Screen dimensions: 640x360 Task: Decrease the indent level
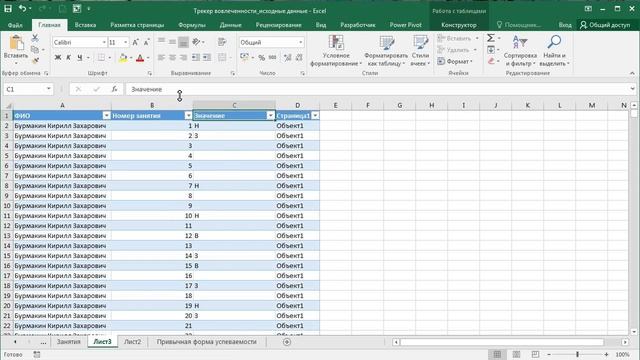click(x=196, y=58)
